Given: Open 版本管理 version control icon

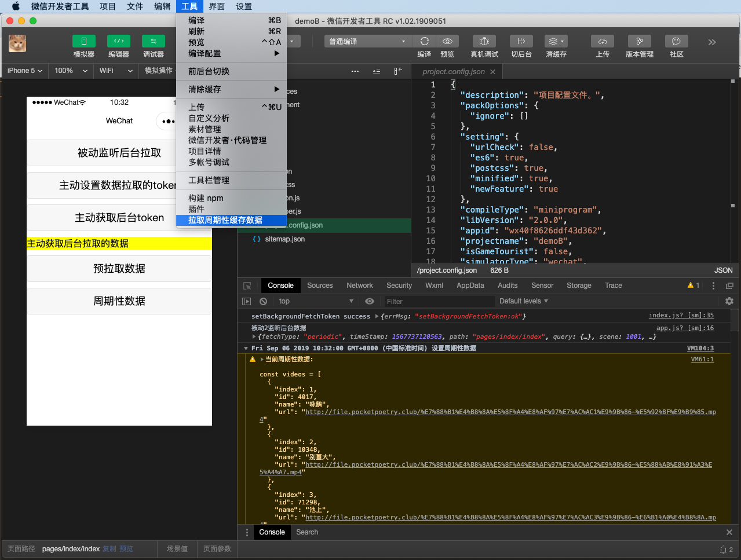Looking at the screenshot, I should tap(640, 41).
